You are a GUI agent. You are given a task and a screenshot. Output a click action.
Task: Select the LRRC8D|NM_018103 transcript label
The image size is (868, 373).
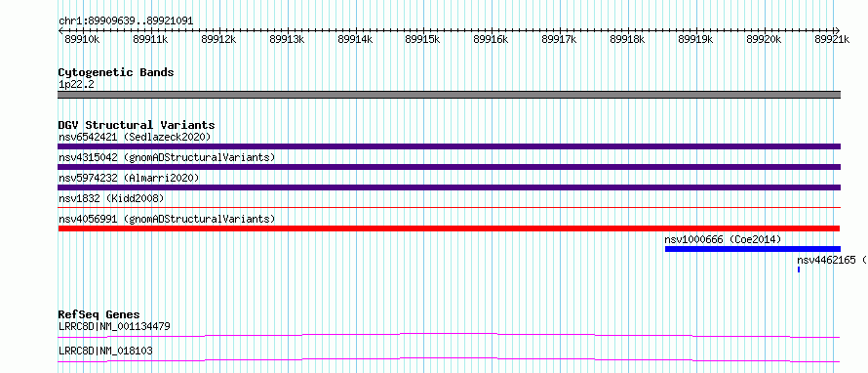[x=105, y=351]
